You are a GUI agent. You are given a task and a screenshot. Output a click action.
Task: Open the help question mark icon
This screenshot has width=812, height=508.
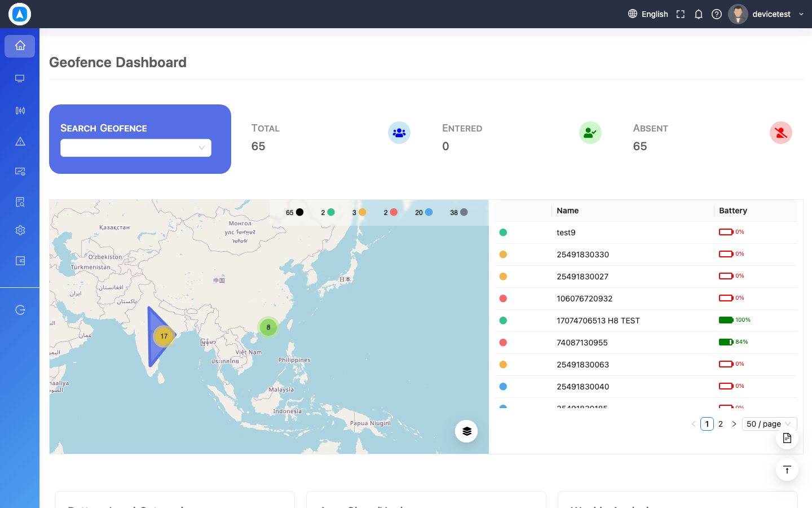point(717,14)
